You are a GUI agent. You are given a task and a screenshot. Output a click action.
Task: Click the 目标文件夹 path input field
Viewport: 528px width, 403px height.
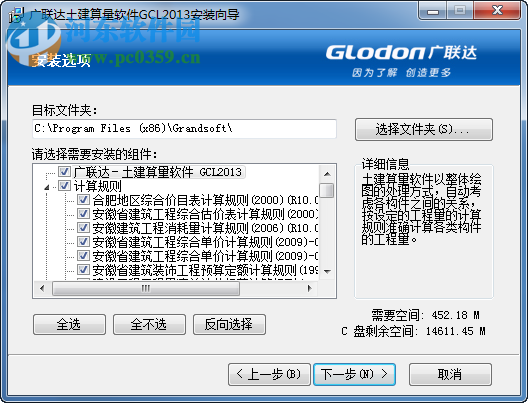[x=184, y=129]
